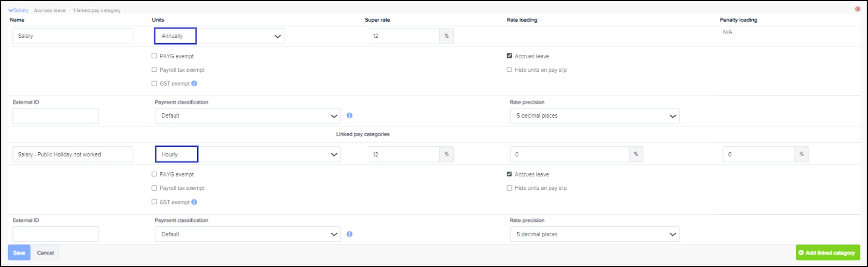Uncheck Accrues leave for Salary category

[509, 56]
